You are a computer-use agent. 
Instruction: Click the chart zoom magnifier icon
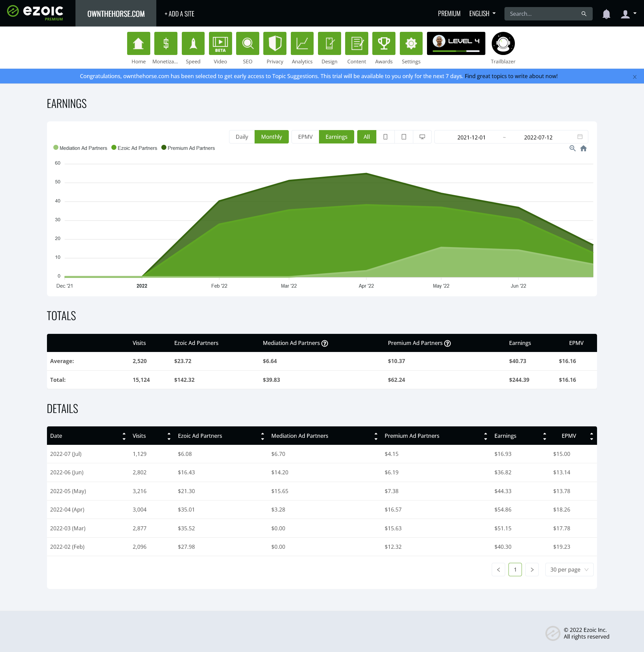coord(572,148)
